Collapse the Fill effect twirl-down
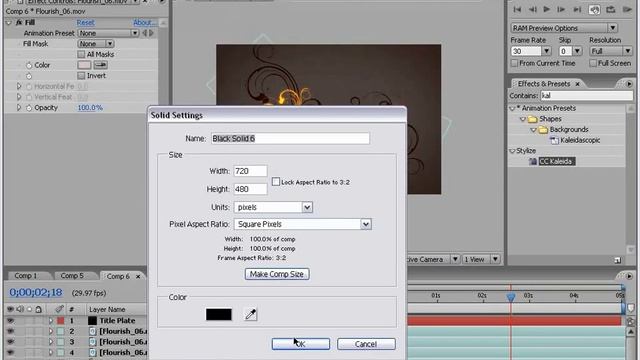640x360 pixels. pos(9,23)
